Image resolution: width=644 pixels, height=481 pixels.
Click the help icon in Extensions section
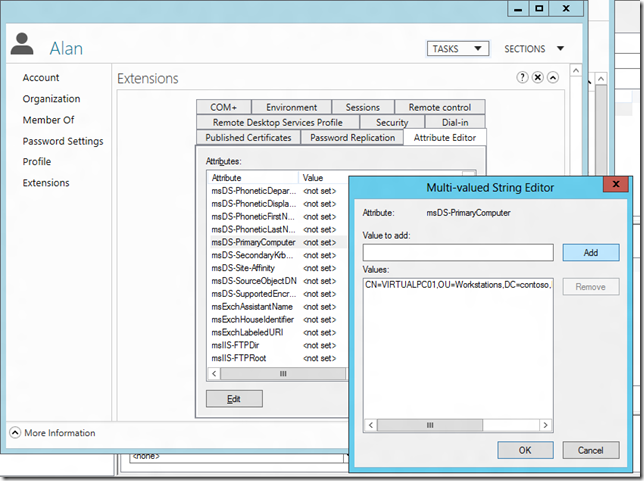(x=522, y=78)
